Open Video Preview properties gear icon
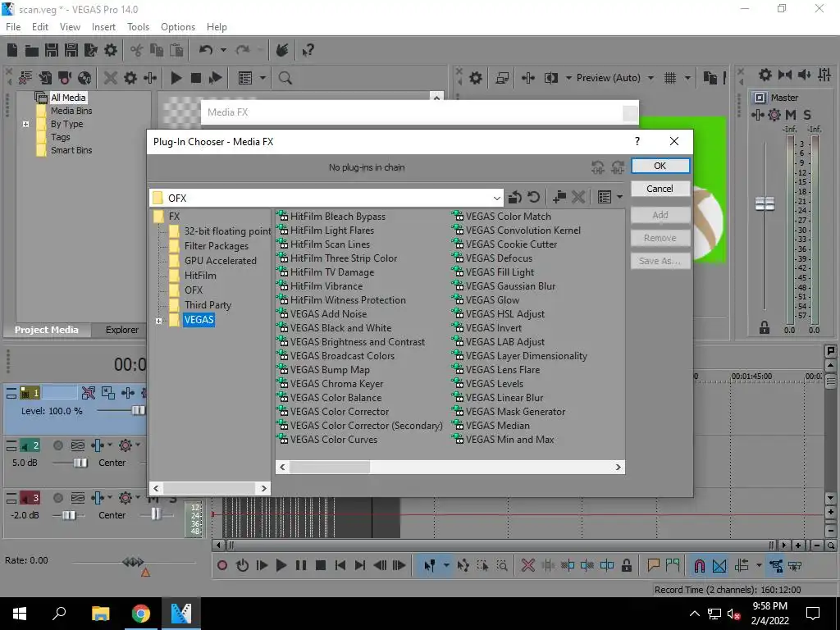This screenshot has width=840, height=630. tap(476, 78)
